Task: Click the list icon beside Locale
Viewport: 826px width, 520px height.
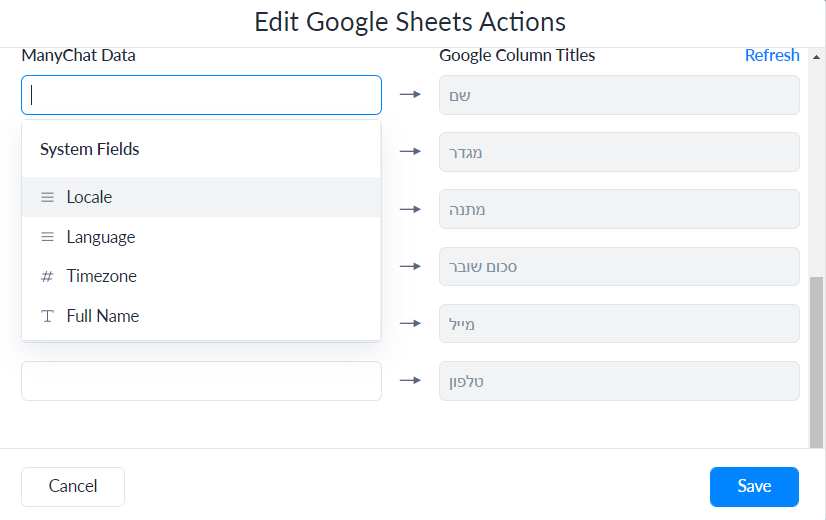Action: 47,197
